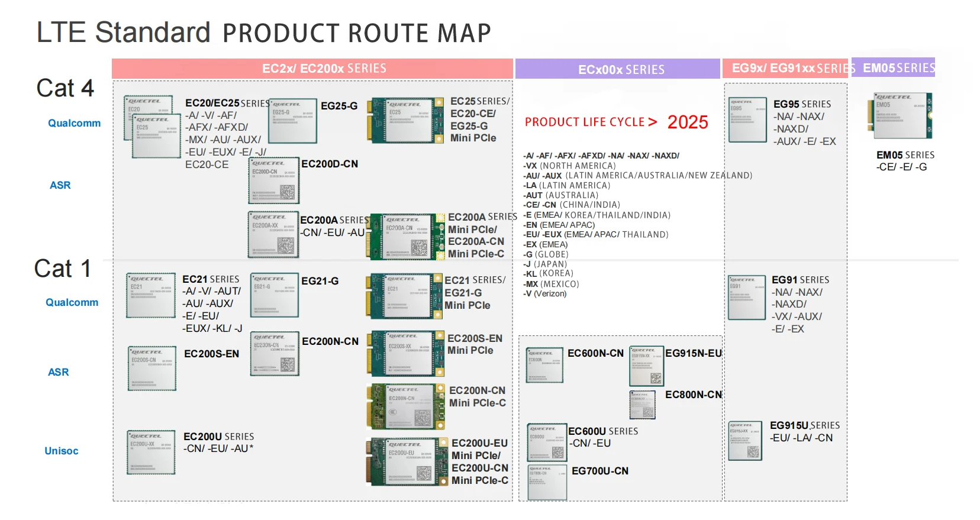Click the EC25 Mini PCIe card image
This screenshot has height=520, width=980.
coord(406,121)
